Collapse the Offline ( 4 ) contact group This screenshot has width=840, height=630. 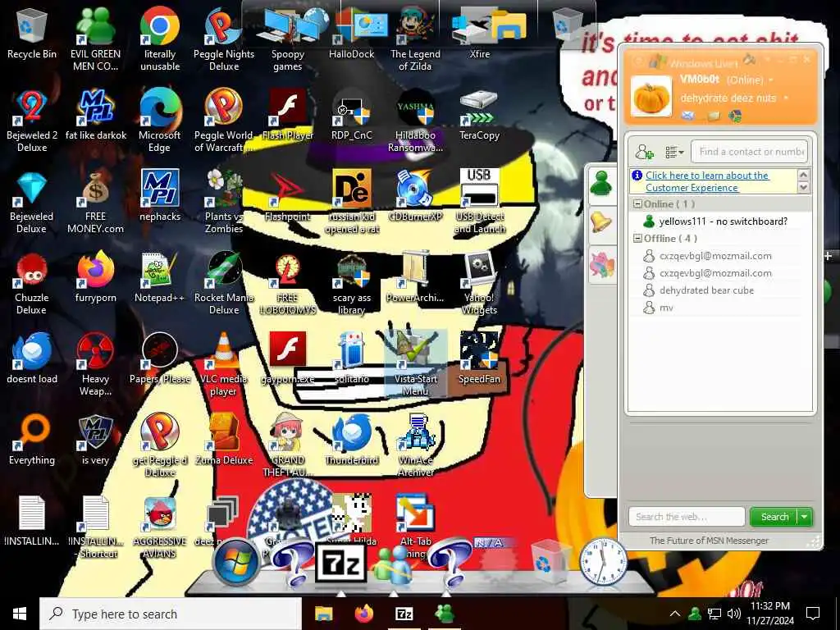[x=637, y=239]
